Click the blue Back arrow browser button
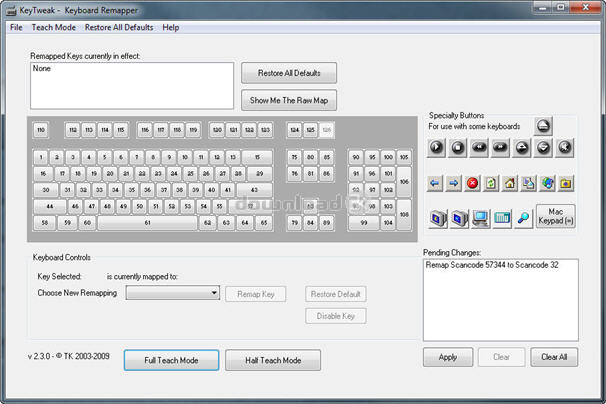 pyautogui.click(x=435, y=183)
